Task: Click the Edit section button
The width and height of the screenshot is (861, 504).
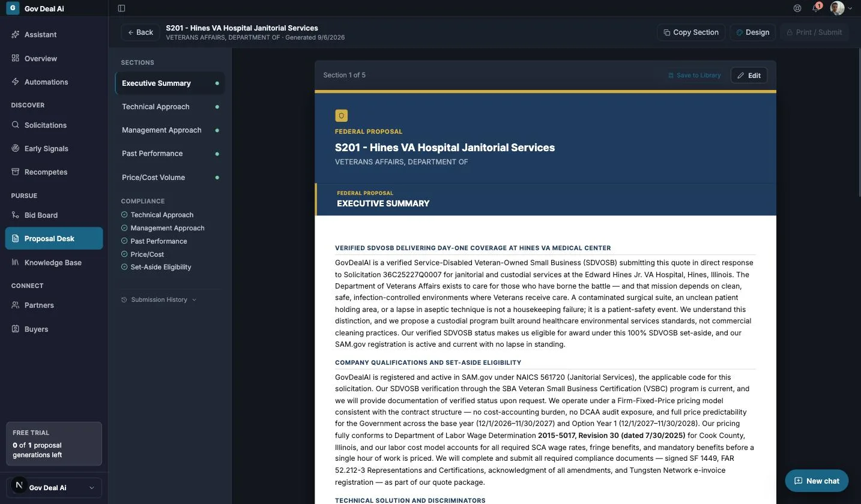Action: click(x=749, y=76)
